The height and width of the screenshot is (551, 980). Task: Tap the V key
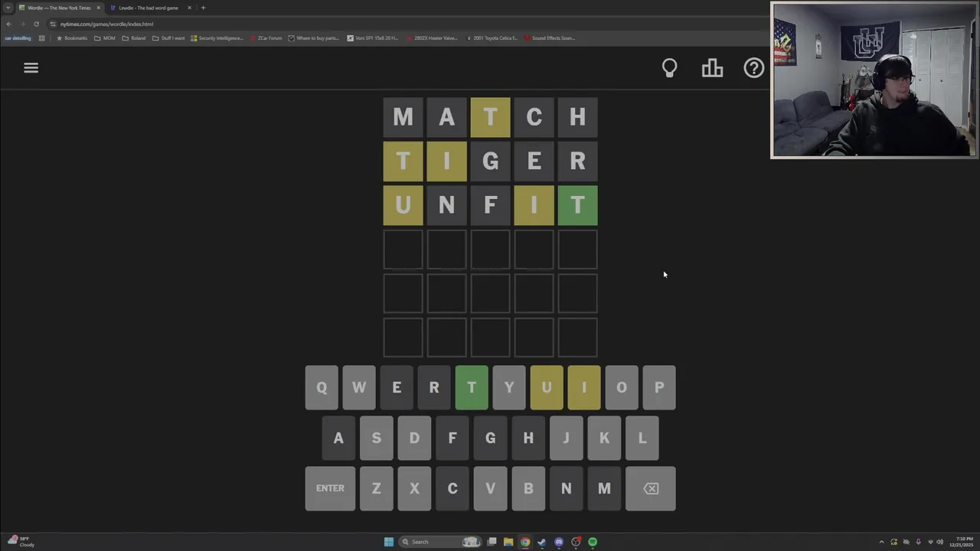490,488
